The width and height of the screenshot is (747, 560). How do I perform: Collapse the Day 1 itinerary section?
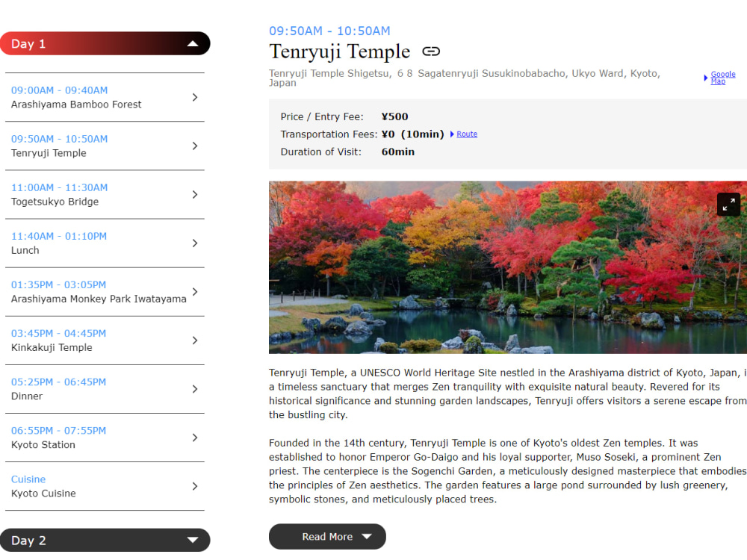pos(105,44)
